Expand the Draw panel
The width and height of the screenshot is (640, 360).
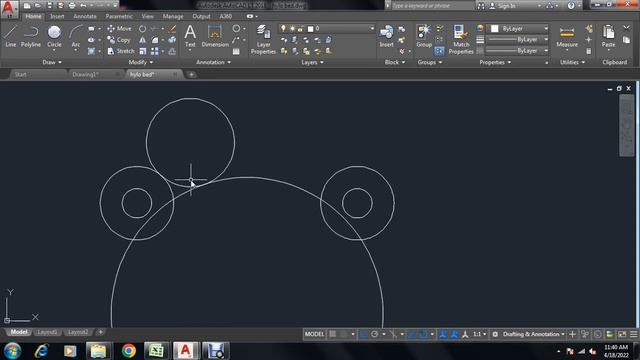(52, 62)
